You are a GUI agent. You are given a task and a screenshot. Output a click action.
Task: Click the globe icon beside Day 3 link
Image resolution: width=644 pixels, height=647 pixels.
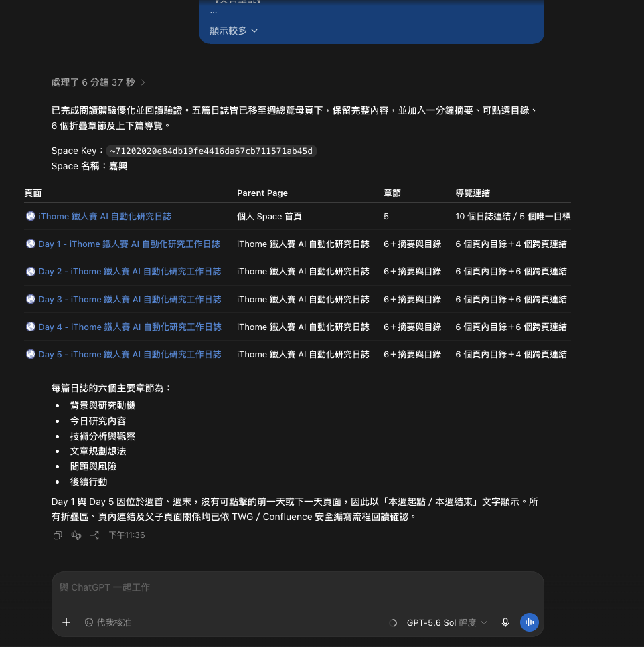(x=31, y=299)
